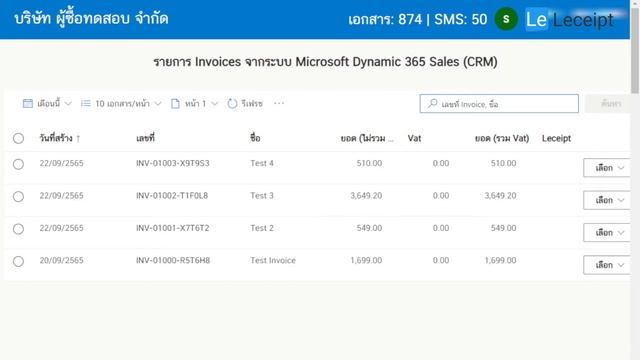This screenshot has width=640, height=360.
Task: Click the 22/09/2565 date in Test 3 row
Action: coord(61,196)
